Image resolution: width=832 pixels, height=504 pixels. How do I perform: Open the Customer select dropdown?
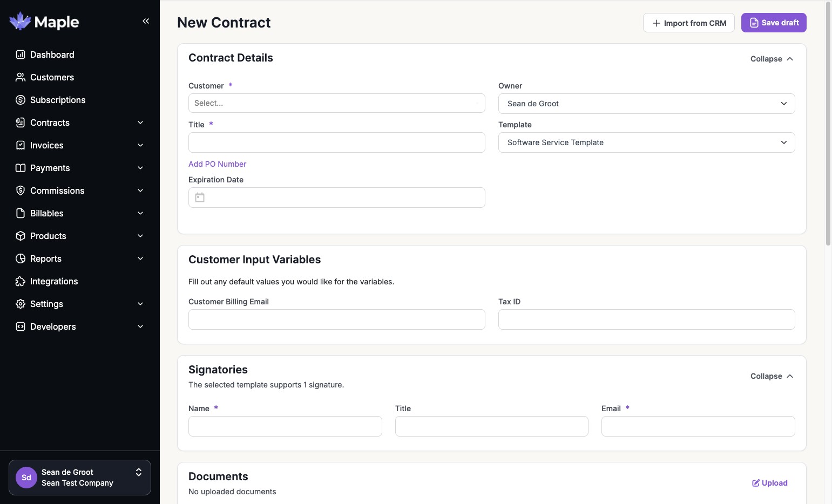(x=336, y=103)
